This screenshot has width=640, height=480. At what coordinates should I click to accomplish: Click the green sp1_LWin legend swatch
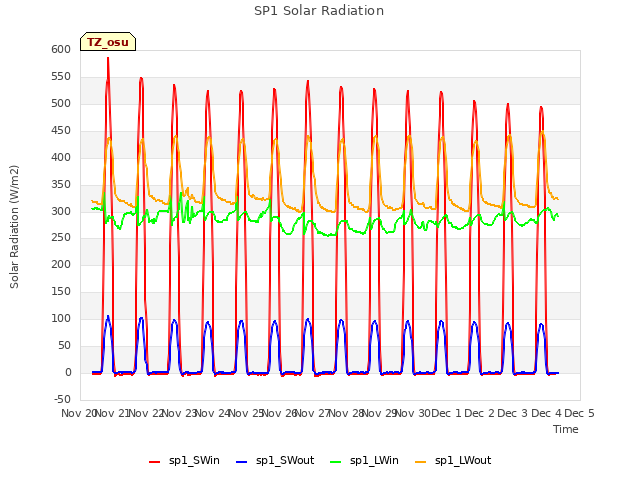336,462
